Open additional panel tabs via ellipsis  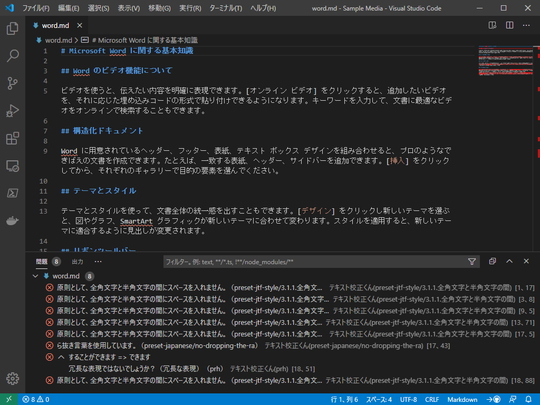98,262
